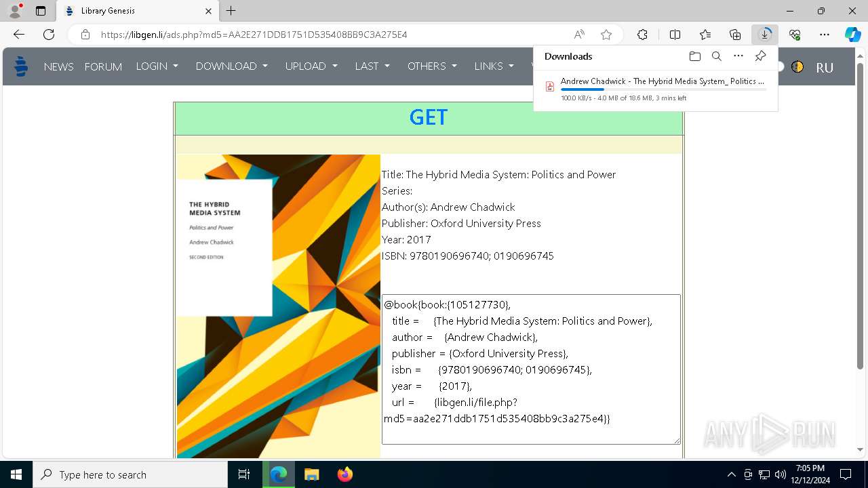
Task: Click Microsoft Edge taskbar icon
Action: (x=279, y=474)
